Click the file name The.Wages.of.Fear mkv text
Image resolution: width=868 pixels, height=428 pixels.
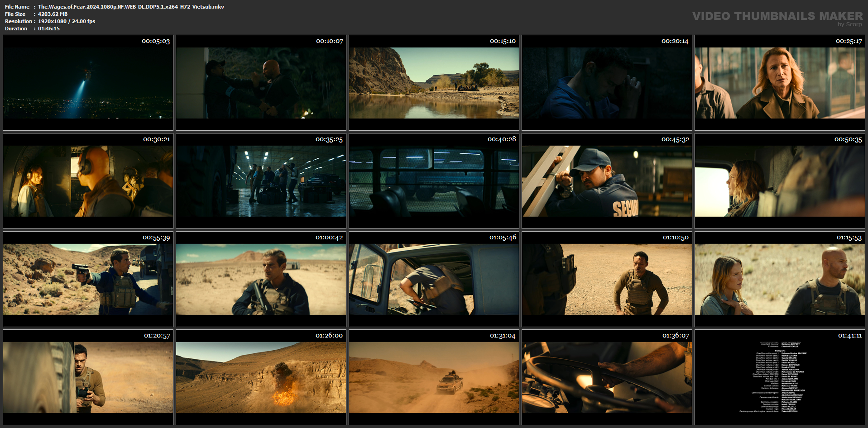pyautogui.click(x=131, y=7)
